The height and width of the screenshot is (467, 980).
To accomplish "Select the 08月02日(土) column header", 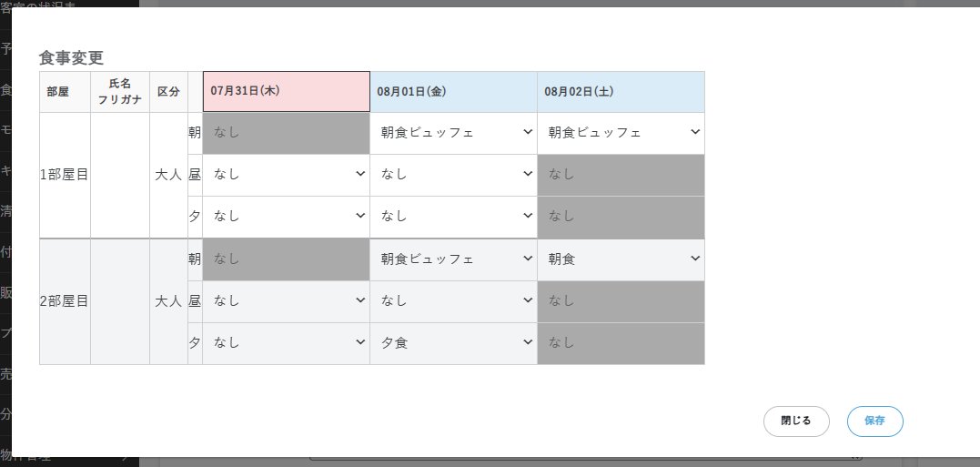I will click(x=621, y=92).
